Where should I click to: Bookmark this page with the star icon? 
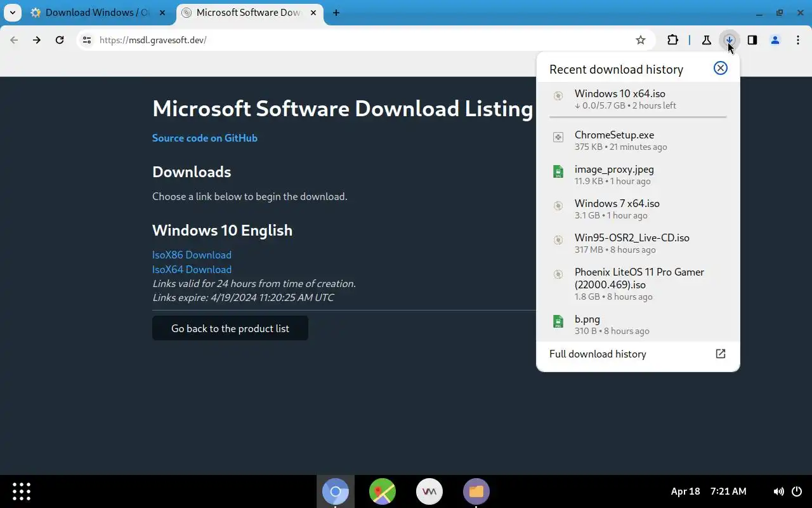[641, 40]
